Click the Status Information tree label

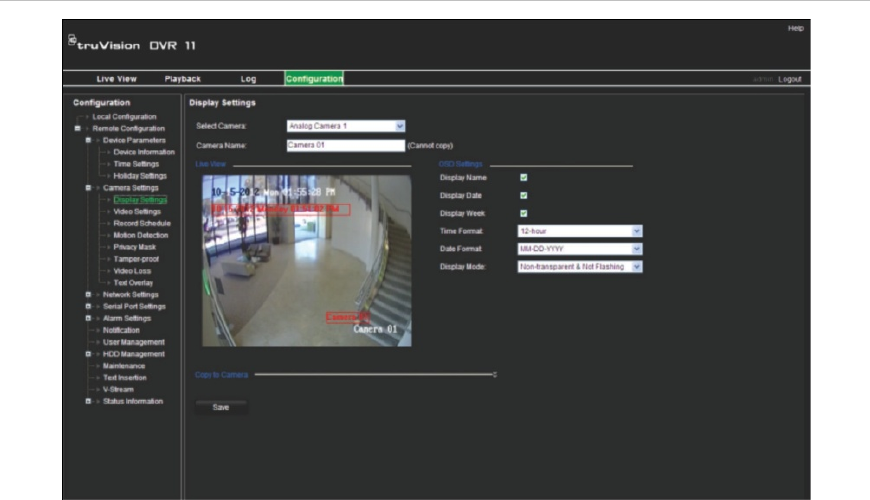(133, 401)
